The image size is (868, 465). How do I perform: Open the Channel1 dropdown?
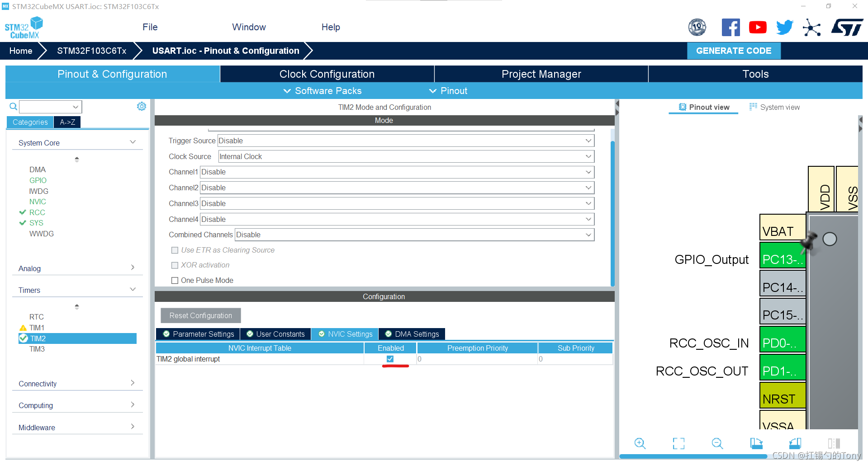pyautogui.click(x=397, y=172)
